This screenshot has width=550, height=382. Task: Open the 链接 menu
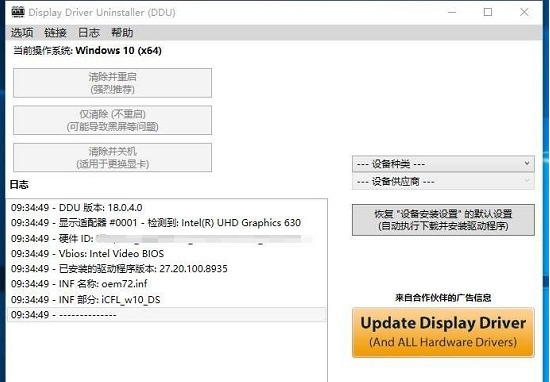coord(55,33)
